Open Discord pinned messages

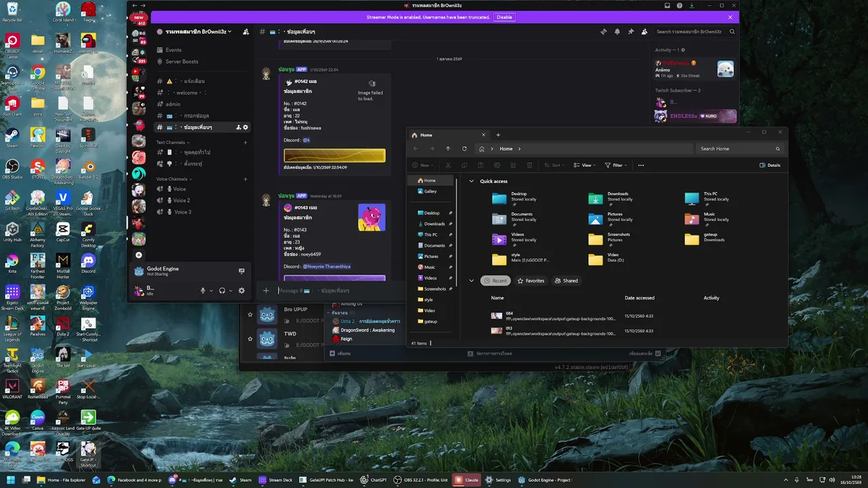click(x=631, y=32)
